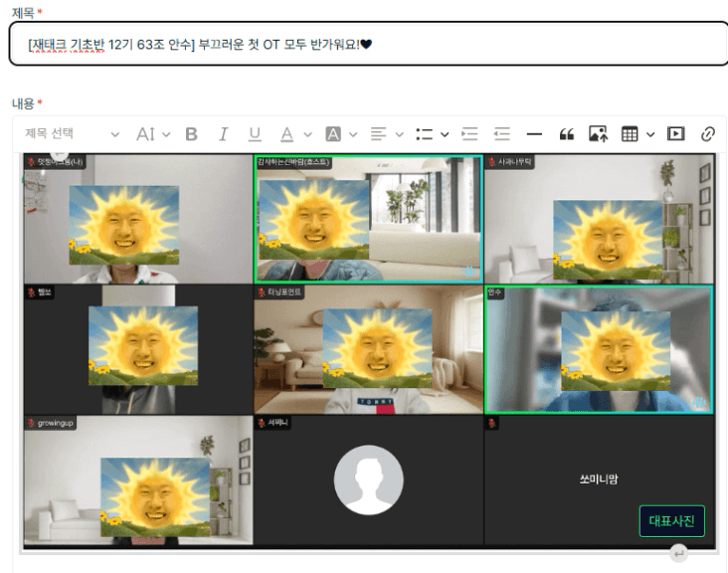Insert a video media embed
This screenshot has width=728, height=573.
click(x=676, y=134)
